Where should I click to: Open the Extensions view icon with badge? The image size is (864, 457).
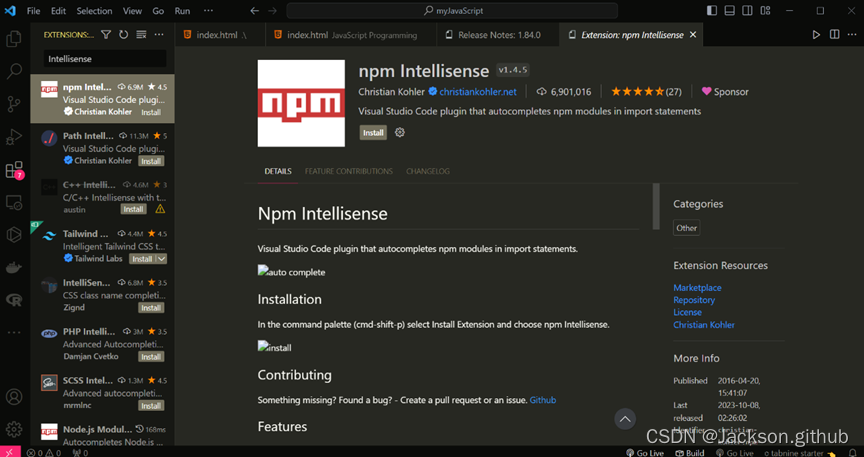pos(14,170)
